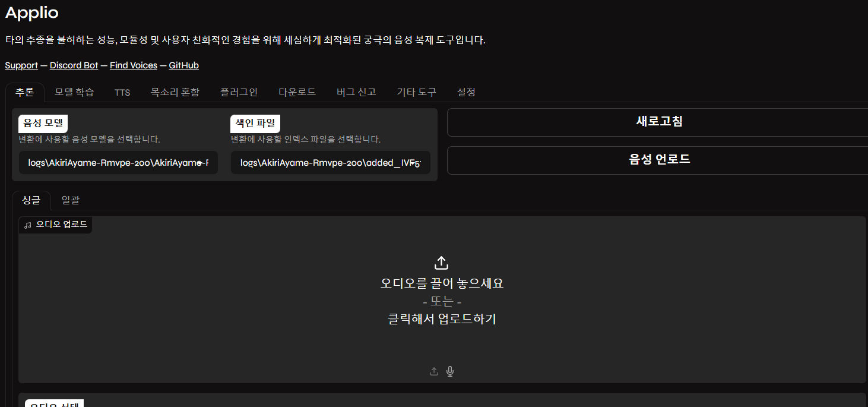Switch to the 다운로드 tab
Screen dimensions: 868x407
(x=297, y=92)
